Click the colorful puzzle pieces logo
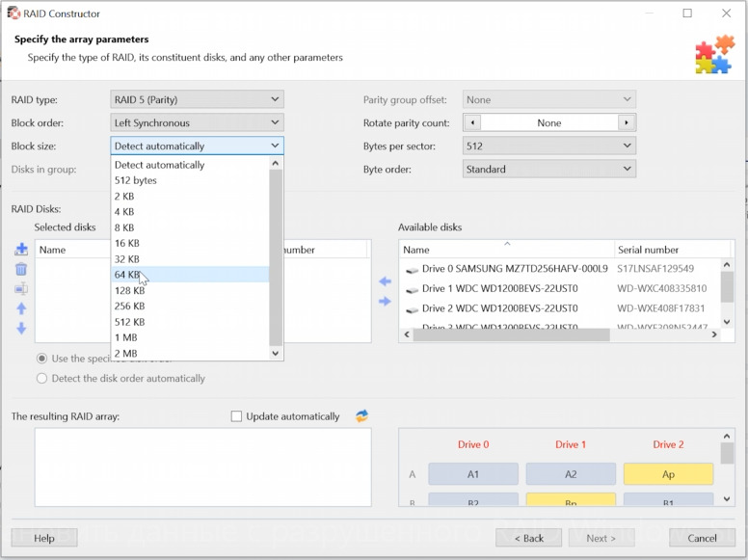 point(714,54)
